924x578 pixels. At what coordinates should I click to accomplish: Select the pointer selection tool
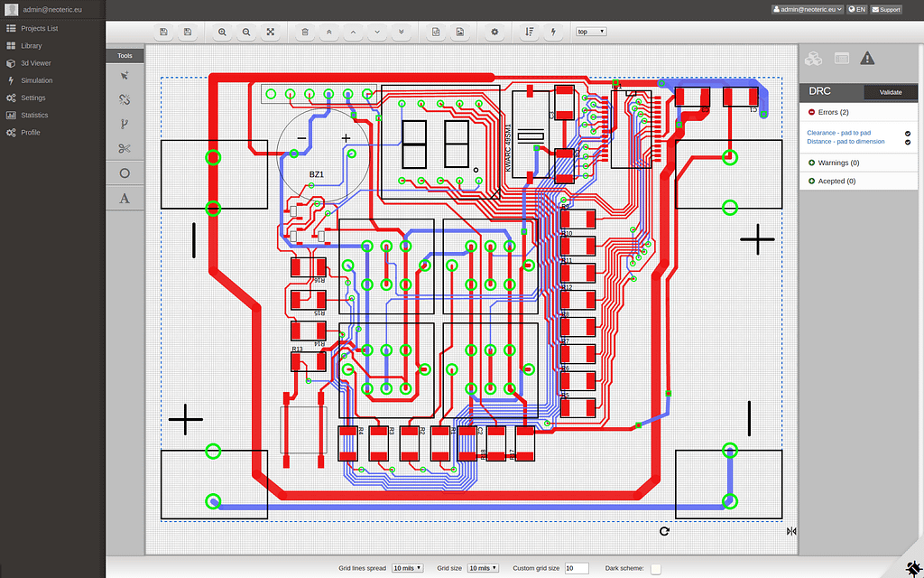tap(125, 76)
